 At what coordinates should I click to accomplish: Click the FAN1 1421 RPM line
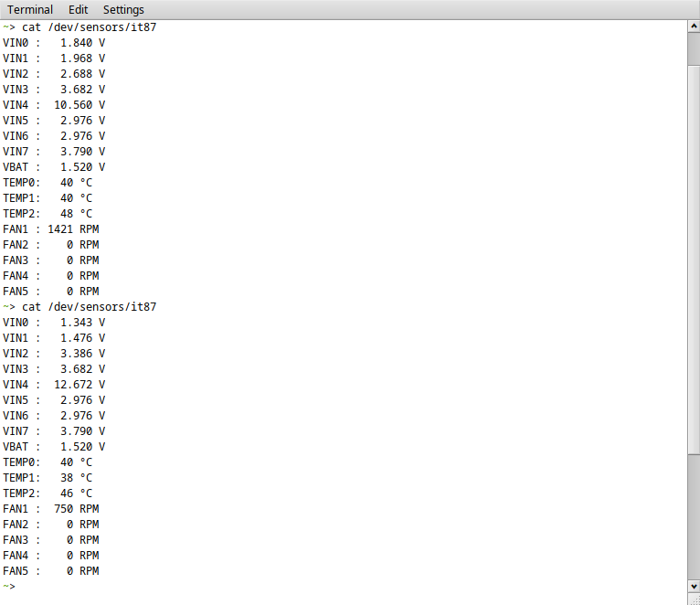pyautogui.click(x=50, y=229)
